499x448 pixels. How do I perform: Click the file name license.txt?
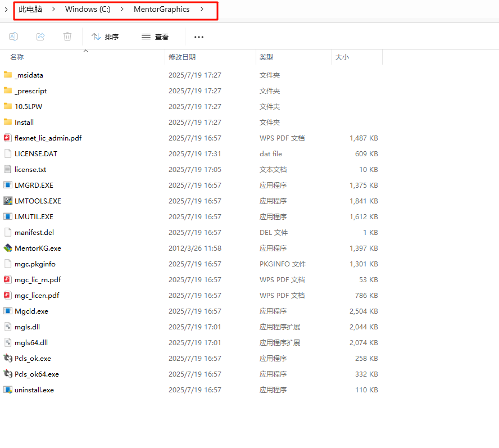(x=30, y=169)
